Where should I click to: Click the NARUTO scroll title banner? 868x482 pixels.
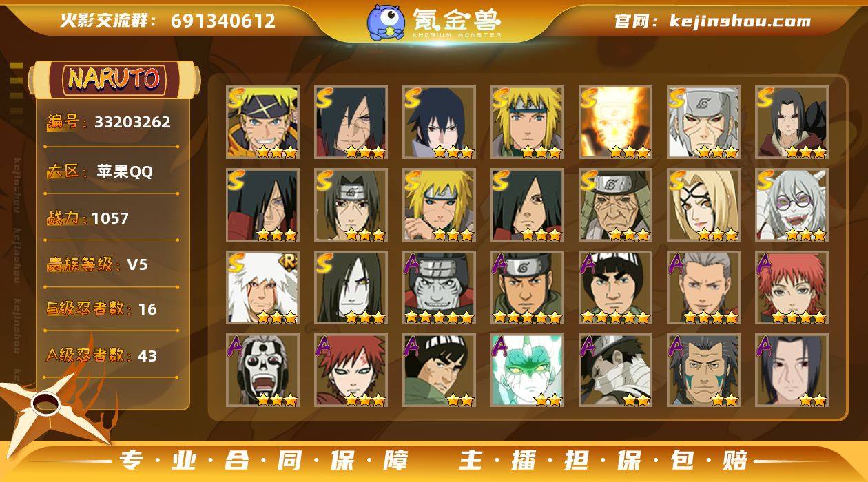pos(114,79)
